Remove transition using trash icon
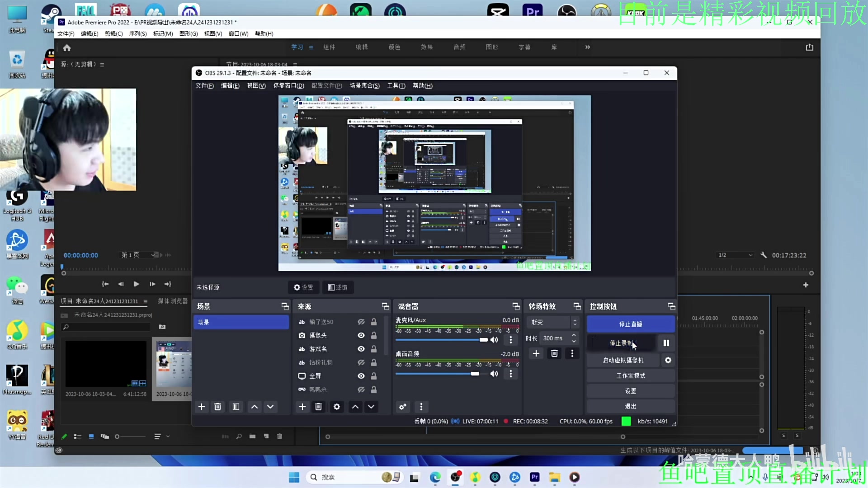Image resolution: width=868 pixels, height=488 pixels. click(x=554, y=353)
